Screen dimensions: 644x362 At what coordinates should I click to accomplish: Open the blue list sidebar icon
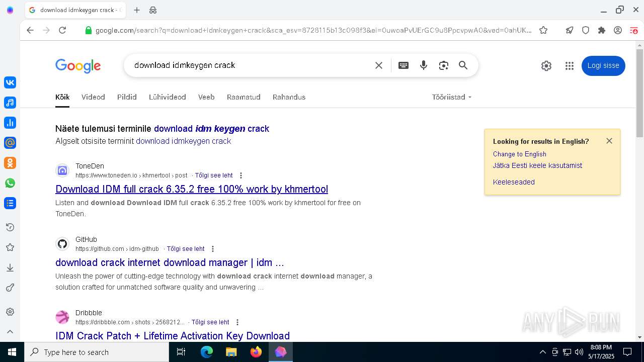coord(10,203)
